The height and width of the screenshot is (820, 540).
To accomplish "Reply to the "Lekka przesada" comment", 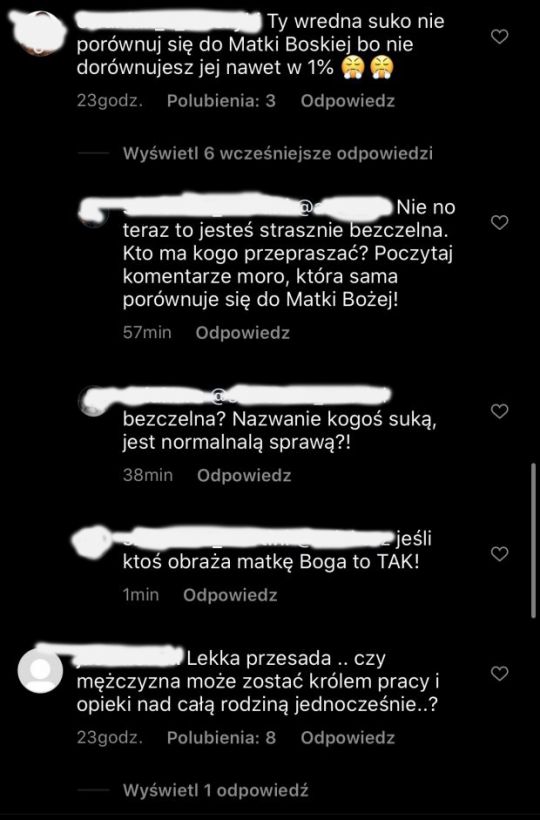I will (348, 737).
